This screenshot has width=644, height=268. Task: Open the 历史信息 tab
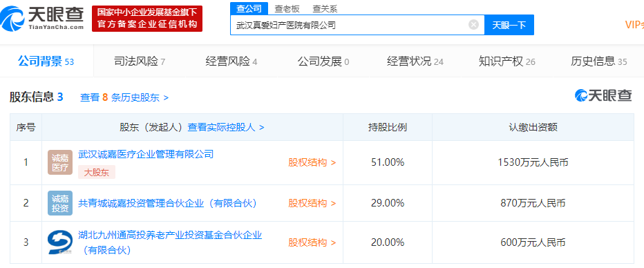coord(599,61)
